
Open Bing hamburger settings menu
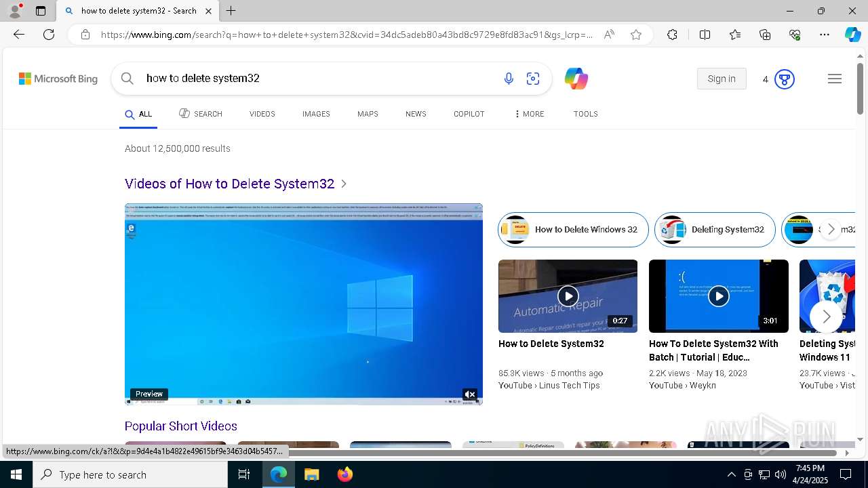click(x=835, y=79)
